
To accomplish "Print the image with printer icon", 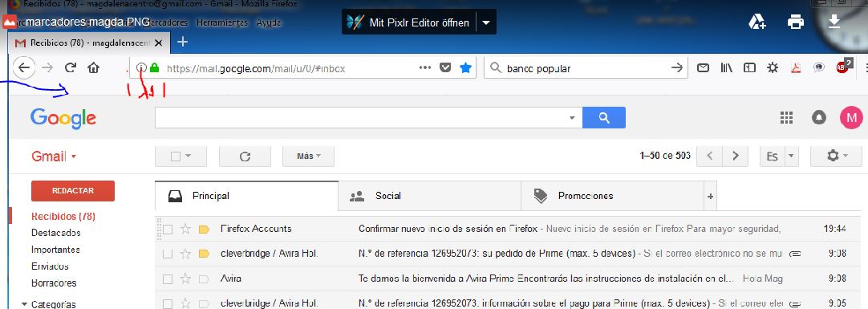I will click(x=796, y=22).
